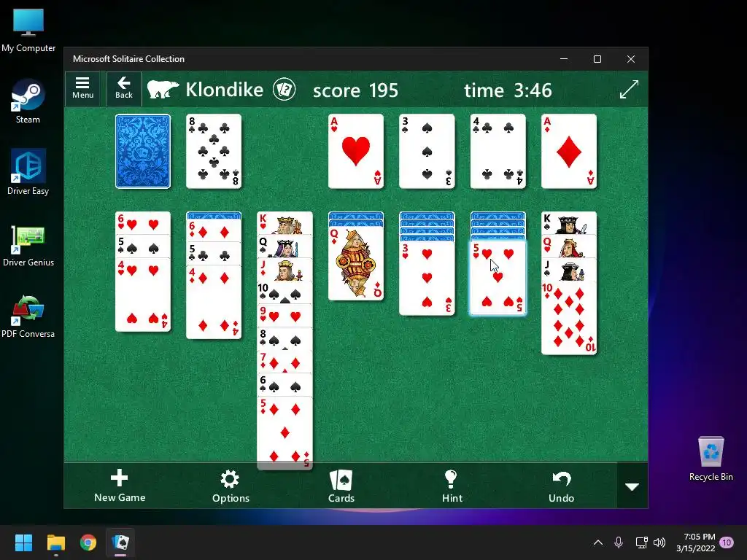This screenshot has height=560, width=747.
Task: Select the Steam desktop shortcut
Action: point(28,102)
